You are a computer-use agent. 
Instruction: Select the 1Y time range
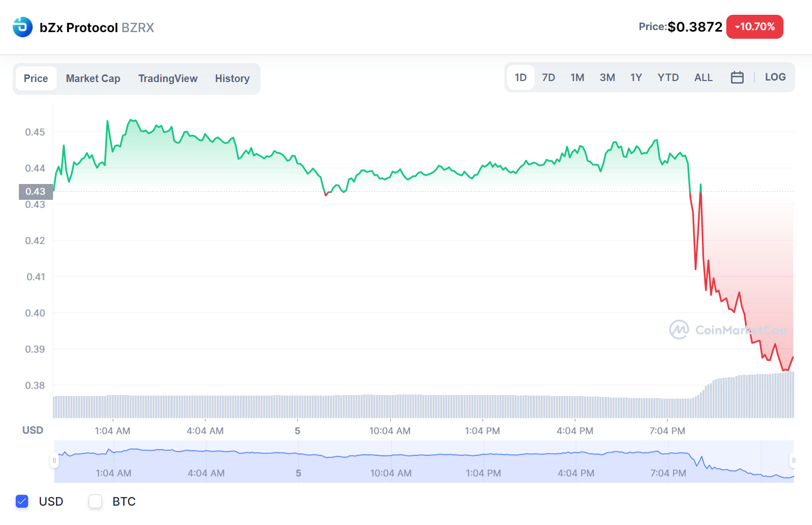click(x=636, y=77)
